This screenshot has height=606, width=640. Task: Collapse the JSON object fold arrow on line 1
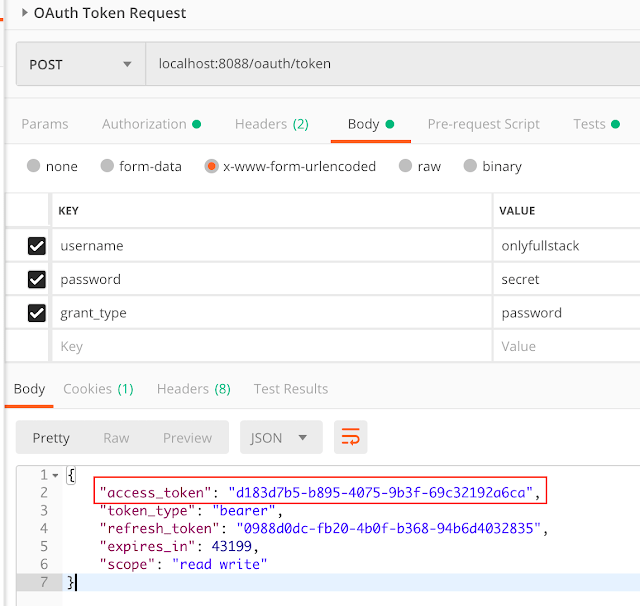[x=55, y=475]
